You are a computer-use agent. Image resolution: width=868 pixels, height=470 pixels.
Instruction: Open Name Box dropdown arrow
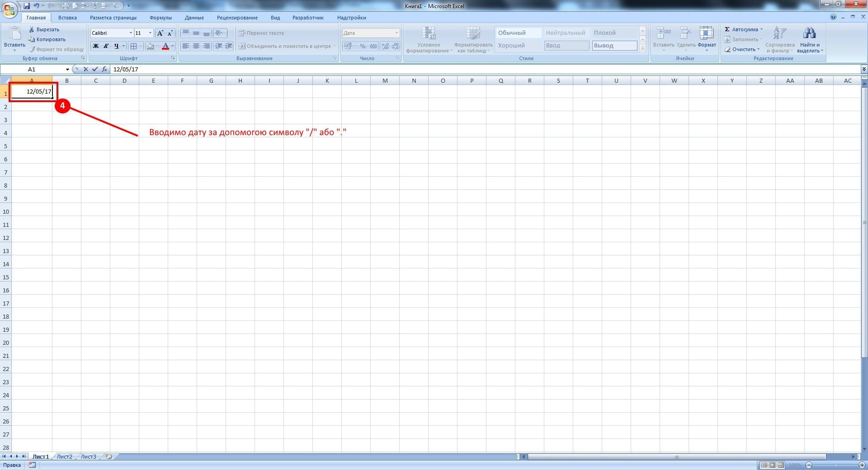(x=67, y=69)
